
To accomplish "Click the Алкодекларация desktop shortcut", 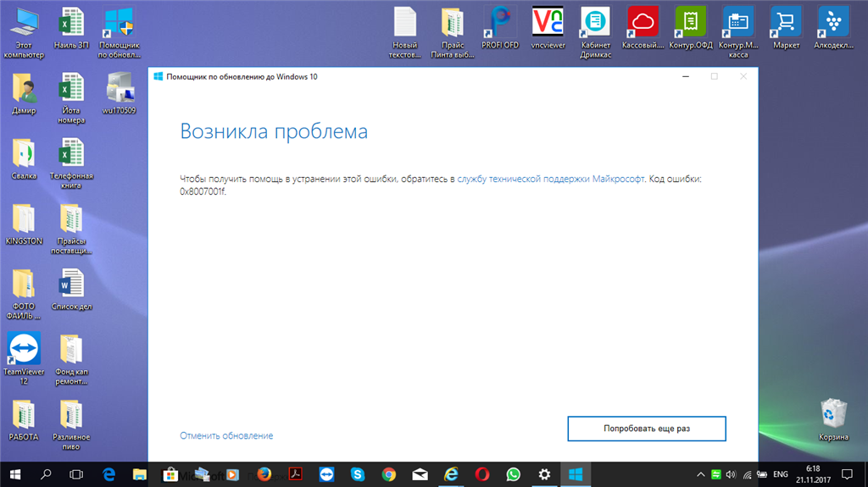I will (x=833, y=28).
